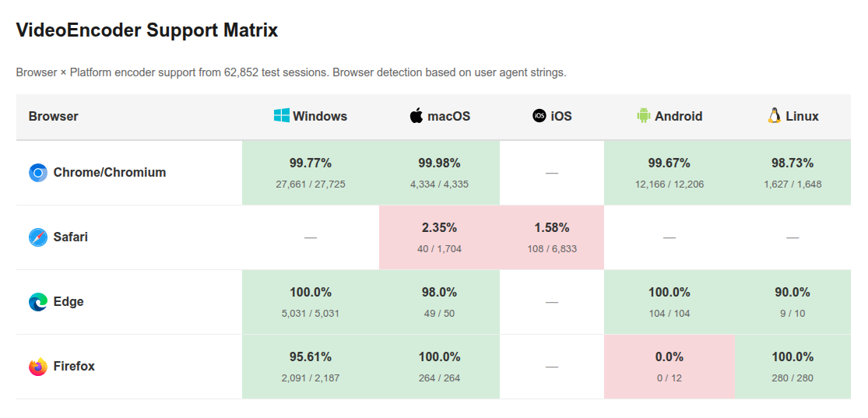
Task: Click the iOS badge icon
Action: click(539, 116)
